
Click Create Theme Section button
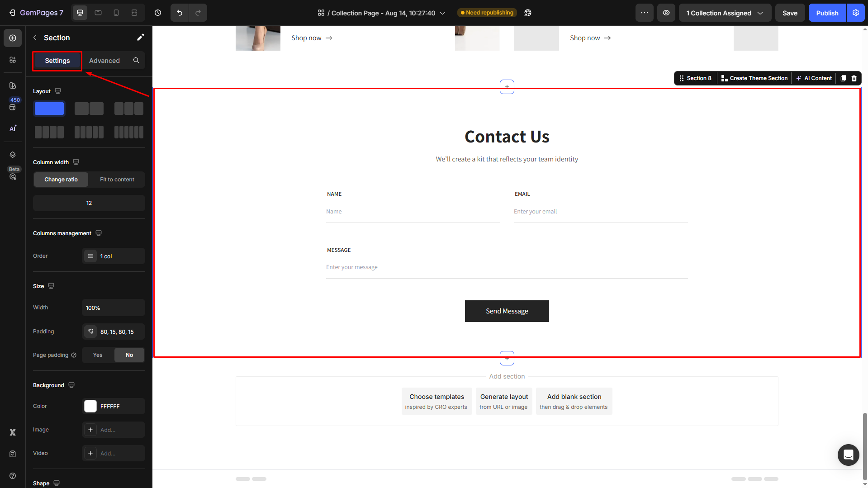point(754,78)
